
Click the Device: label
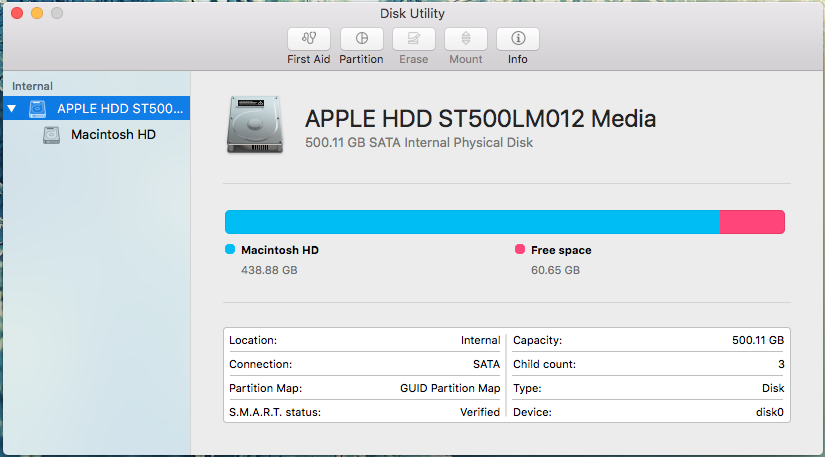click(532, 412)
